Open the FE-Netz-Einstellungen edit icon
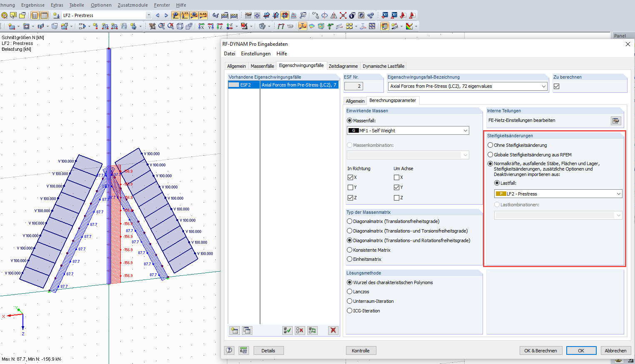This screenshot has height=364, width=635. tap(616, 121)
